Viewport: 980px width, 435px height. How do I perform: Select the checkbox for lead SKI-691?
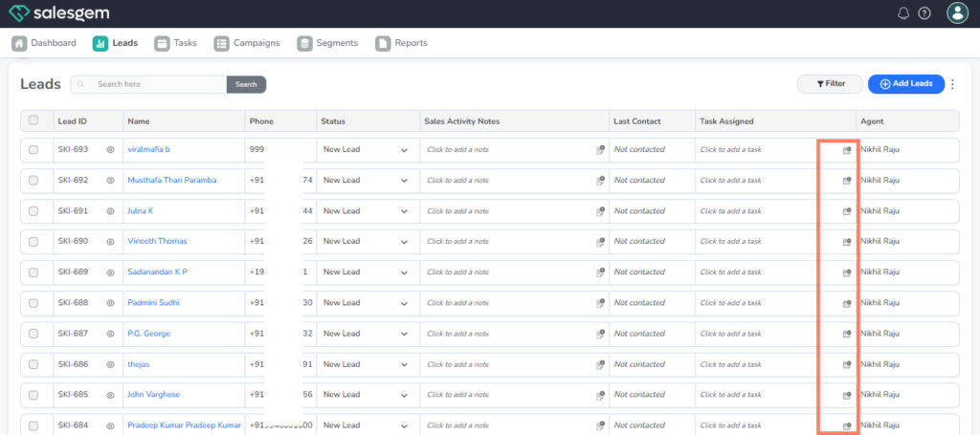(x=33, y=211)
